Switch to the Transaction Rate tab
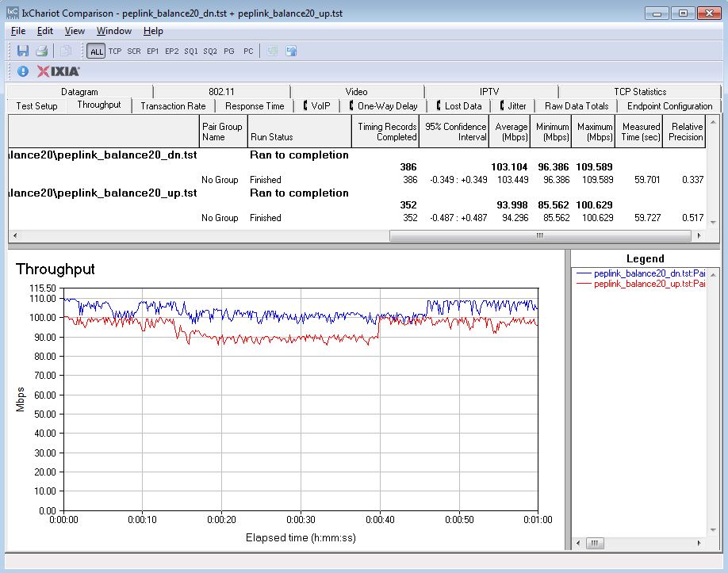Viewport: 728px width, 573px height. 173,106
